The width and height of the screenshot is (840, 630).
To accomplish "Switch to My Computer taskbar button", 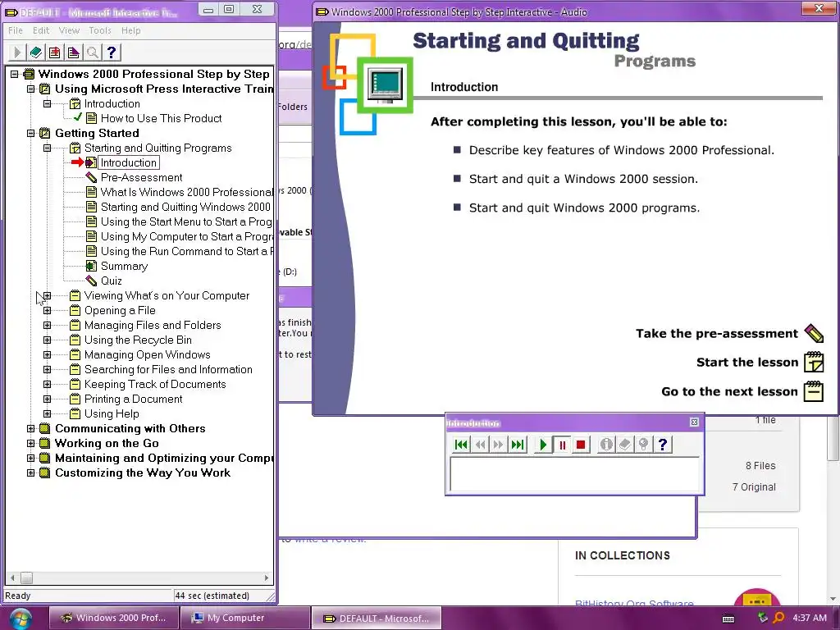I will point(244,618).
